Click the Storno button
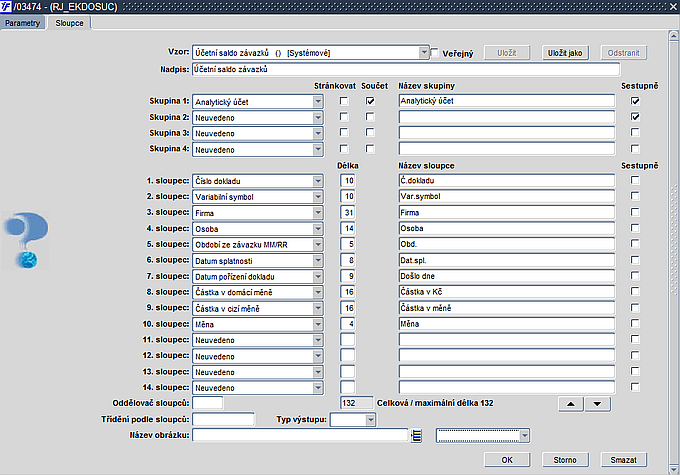The image size is (680, 475). 565,459
